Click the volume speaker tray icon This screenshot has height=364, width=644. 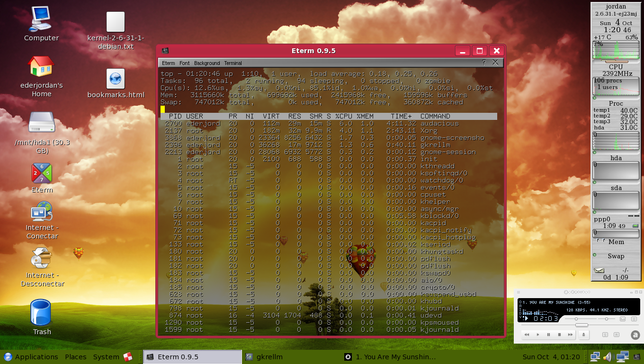pos(608,357)
